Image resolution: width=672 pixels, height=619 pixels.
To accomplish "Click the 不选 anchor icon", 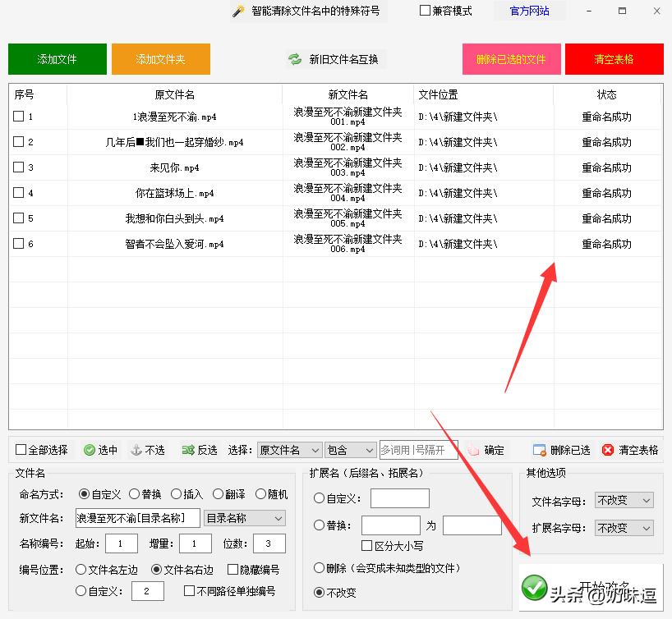I will click(x=134, y=449).
